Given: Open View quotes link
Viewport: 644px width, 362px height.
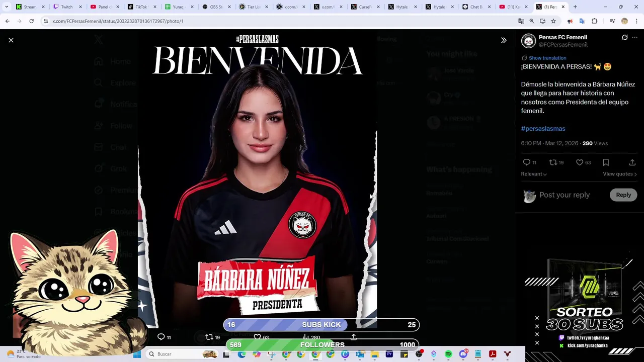Looking at the screenshot, I should click(620, 174).
